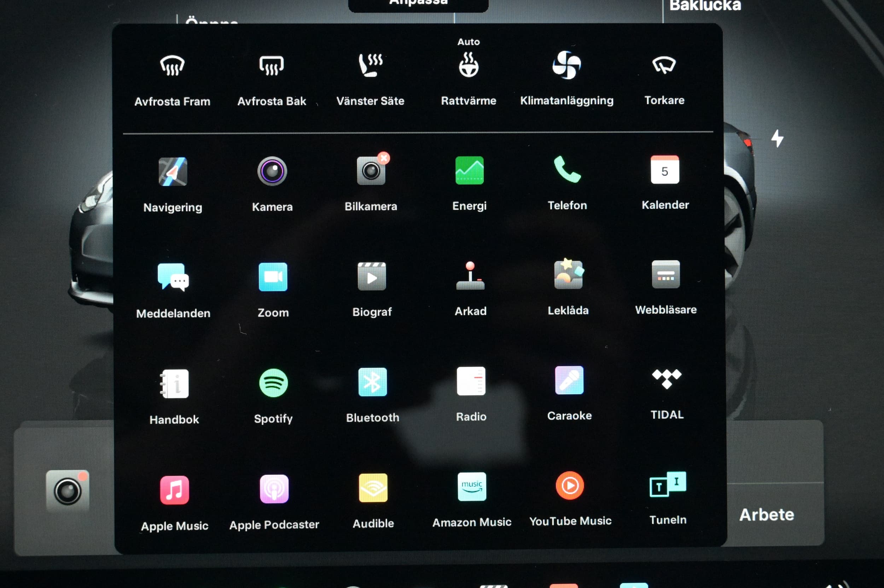Open the Webbläsare browser
The width and height of the screenshot is (884, 588).
click(x=666, y=274)
